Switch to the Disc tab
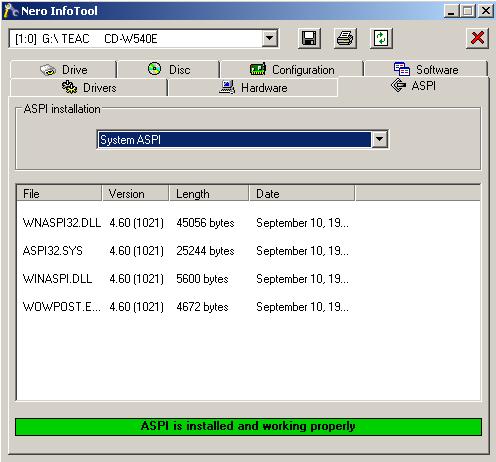Image resolution: width=496 pixels, height=462 pixels. tap(169, 70)
